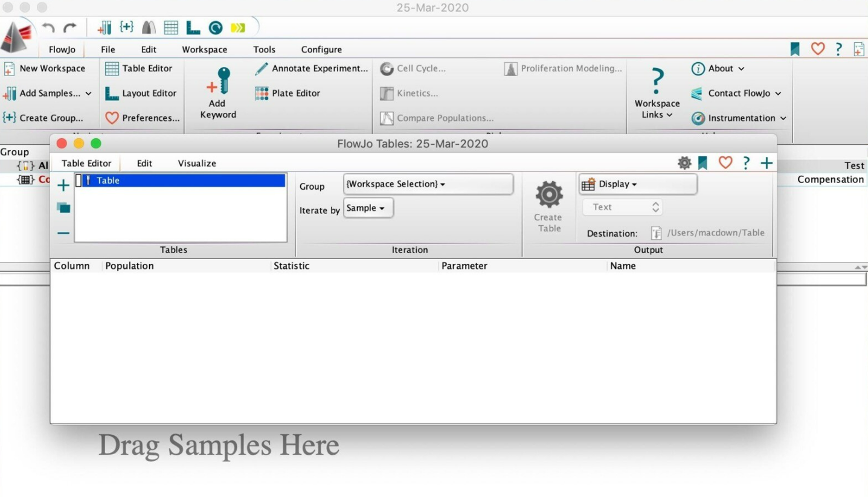
Task: Expand the About dropdown
Action: pos(718,68)
